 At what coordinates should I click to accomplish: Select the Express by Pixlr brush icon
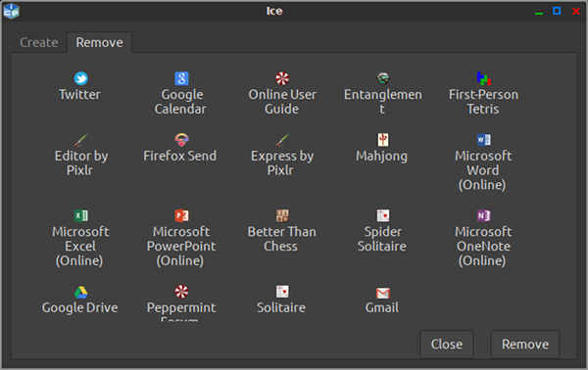click(282, 140)
